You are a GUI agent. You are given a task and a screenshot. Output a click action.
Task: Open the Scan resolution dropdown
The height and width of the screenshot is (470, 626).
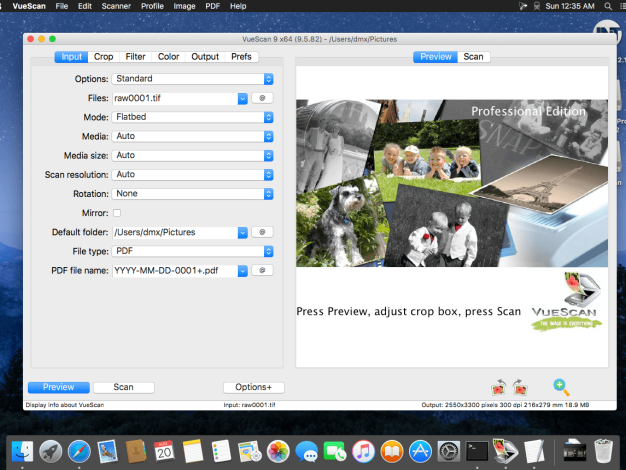point(192,175)
